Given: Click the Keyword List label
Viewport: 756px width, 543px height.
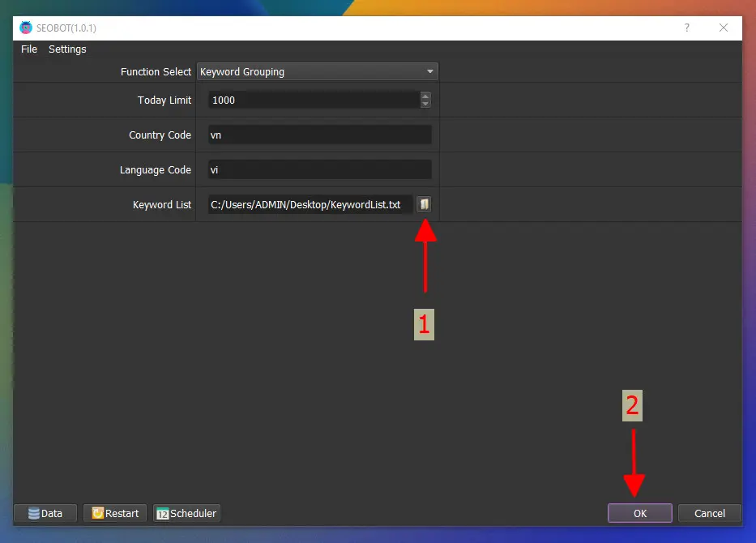Looking at the screenshot, I should [162, 205].
